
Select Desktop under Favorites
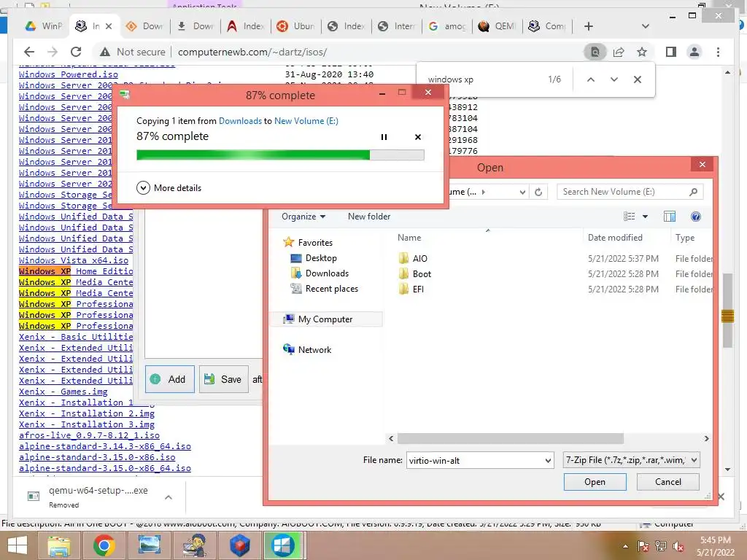314,258
